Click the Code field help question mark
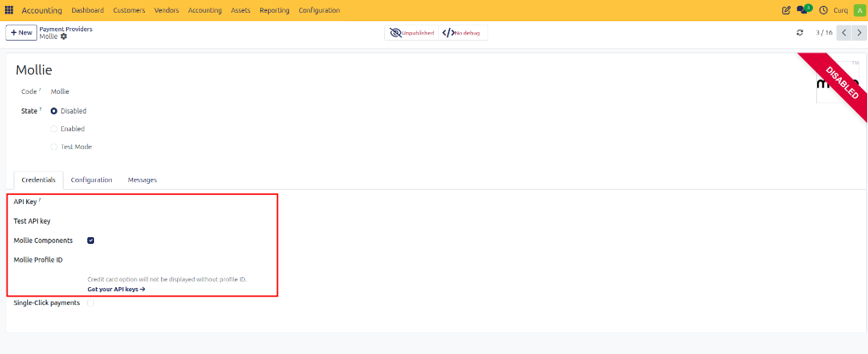This screenshot has height=354, width=868. click(41, 90)
